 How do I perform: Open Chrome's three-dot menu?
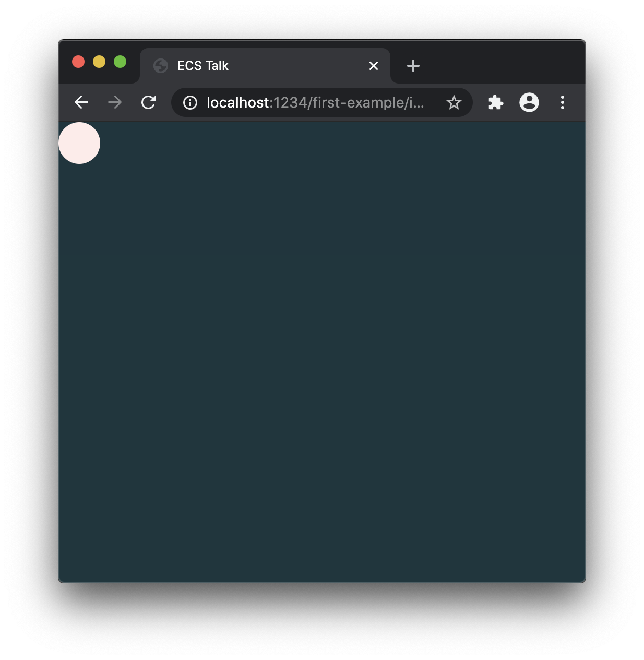(x=563, y=102)
